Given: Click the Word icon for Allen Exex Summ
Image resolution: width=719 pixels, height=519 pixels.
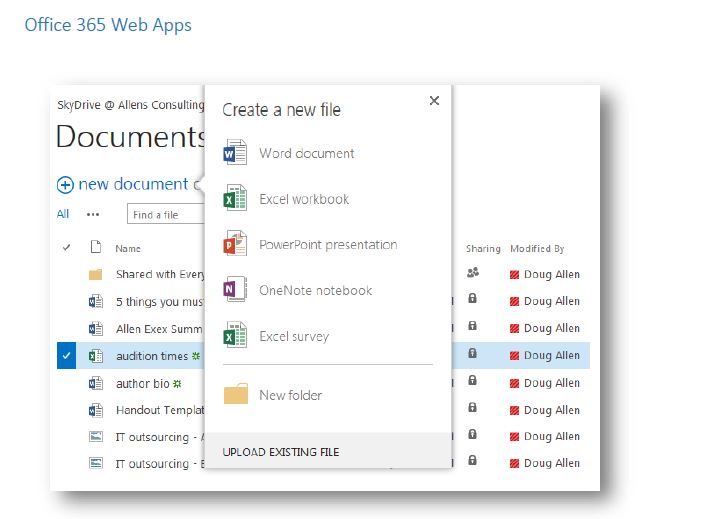Looking at the screenshot, I should pyautogui.click(x=95, y=328).
